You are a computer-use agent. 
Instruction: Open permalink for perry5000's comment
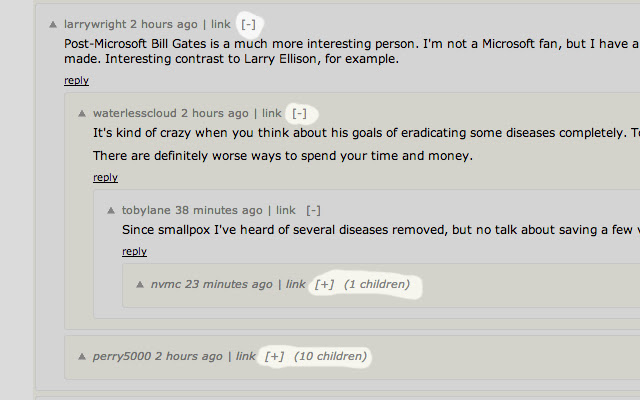(x=246, y=357)
